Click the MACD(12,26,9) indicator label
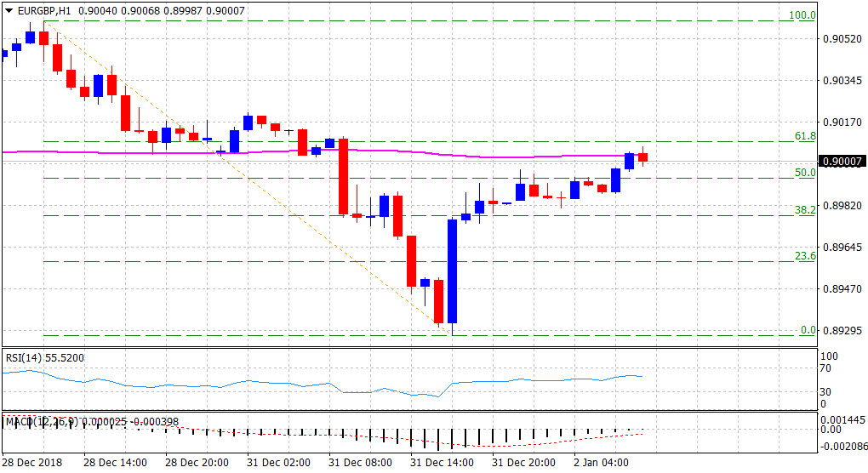The height and width of the screenshot is (473, 868). [43, 421]
